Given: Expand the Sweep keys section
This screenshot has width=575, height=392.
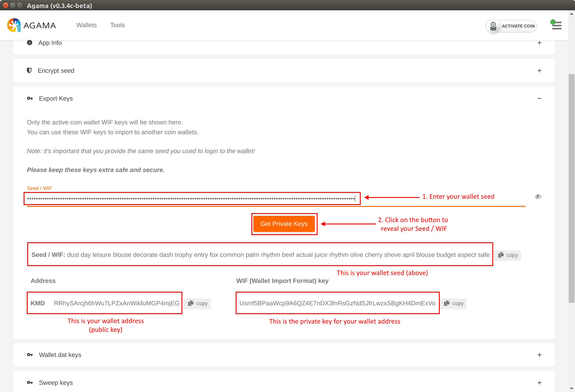Looking at the screenshot, I should pyautogui.click(x=539, y=383).
